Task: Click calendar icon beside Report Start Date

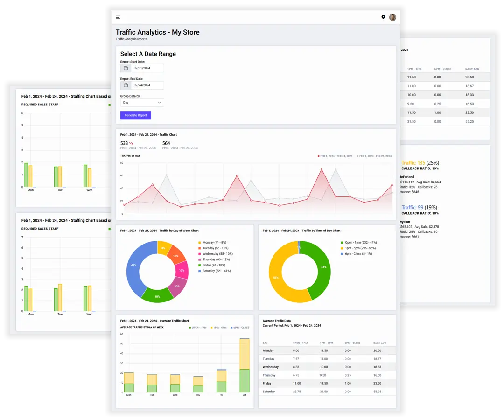Action: tap(126, 68)
